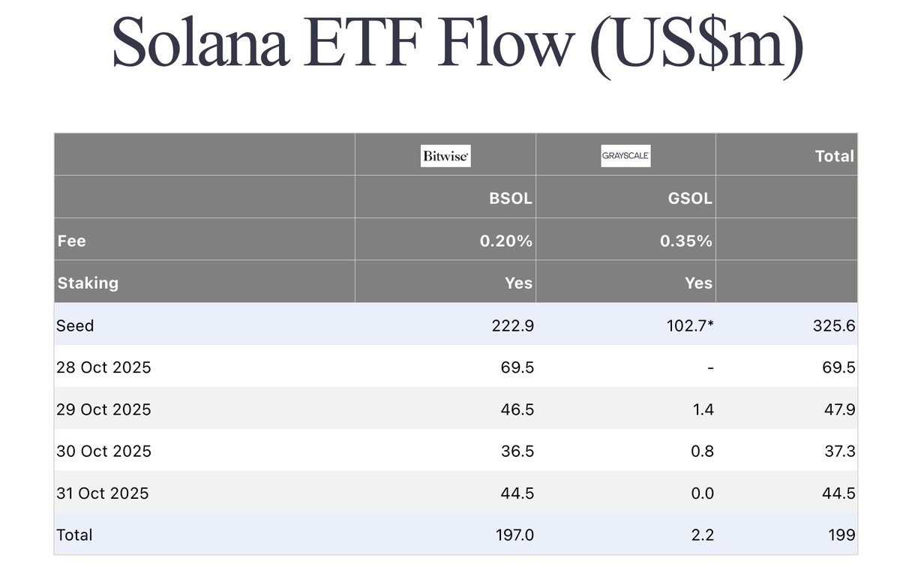
Task: Select the 29 Oct 2025 date cell
Action: tap(103, 409)
